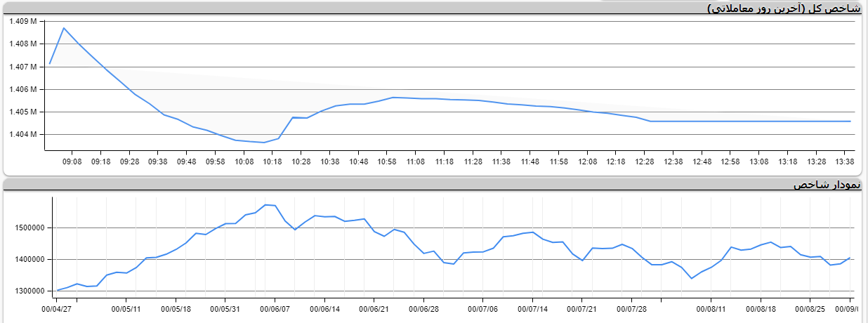Click the 1500000 y-axis label
The image size is (868, 323).
point(29,228)
